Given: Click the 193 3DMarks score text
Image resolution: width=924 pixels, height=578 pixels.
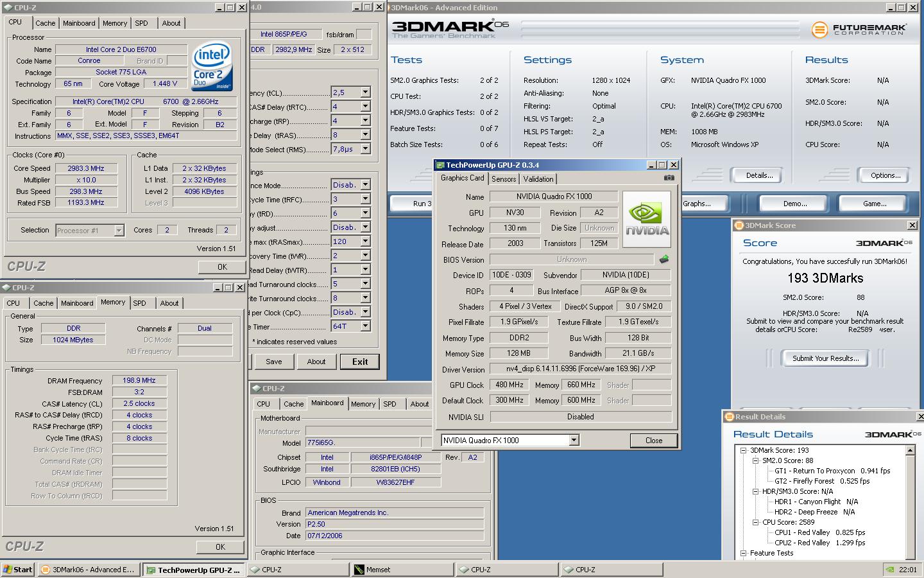Looking at the screenshot, I should [x=825, y=278].
